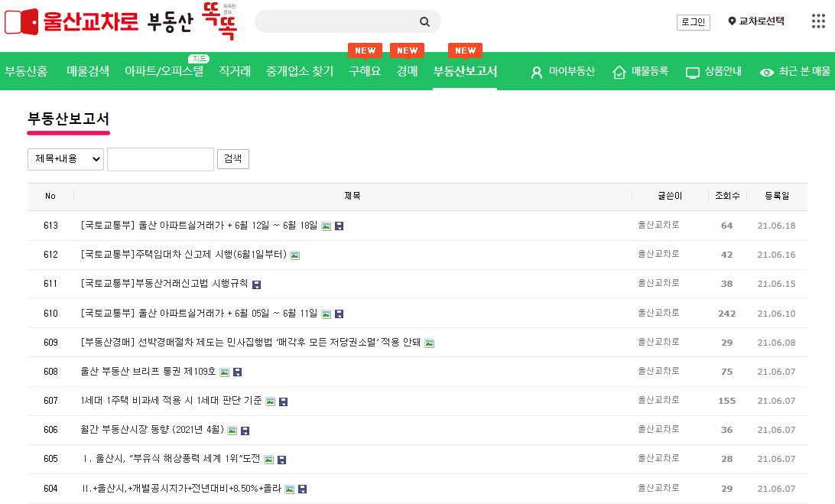Click image icon on post 604

(289, 489)
